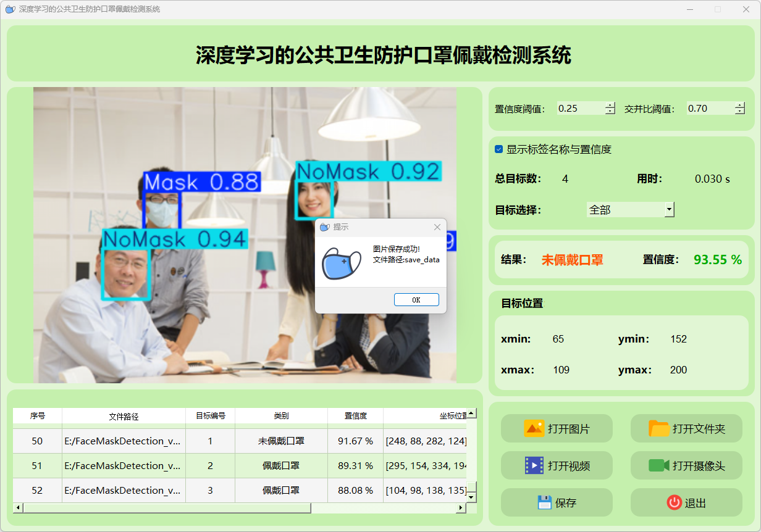This screenshot has width=761, height=532.
Task: Open the target selection dropdown
Action: point(669,210)
